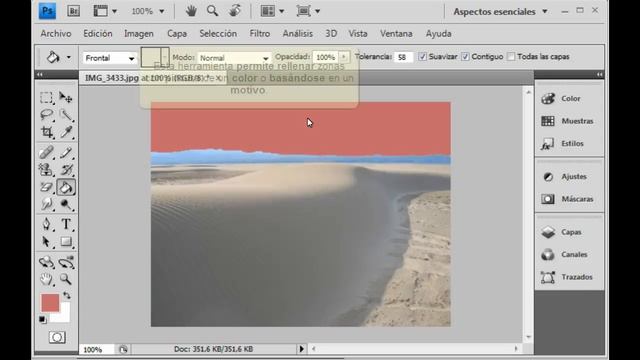
Task: Open the Capa menu
Action: point(177,33)
